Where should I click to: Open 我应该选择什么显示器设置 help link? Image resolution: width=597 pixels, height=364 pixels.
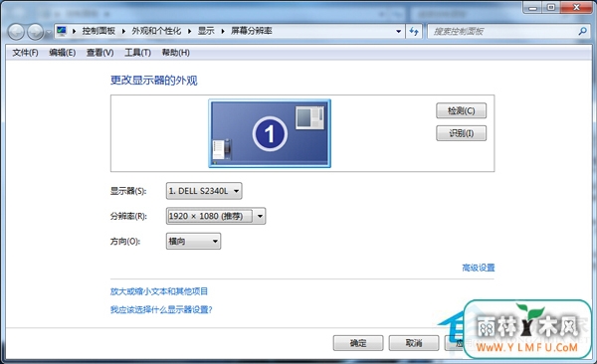click(161, 309)
